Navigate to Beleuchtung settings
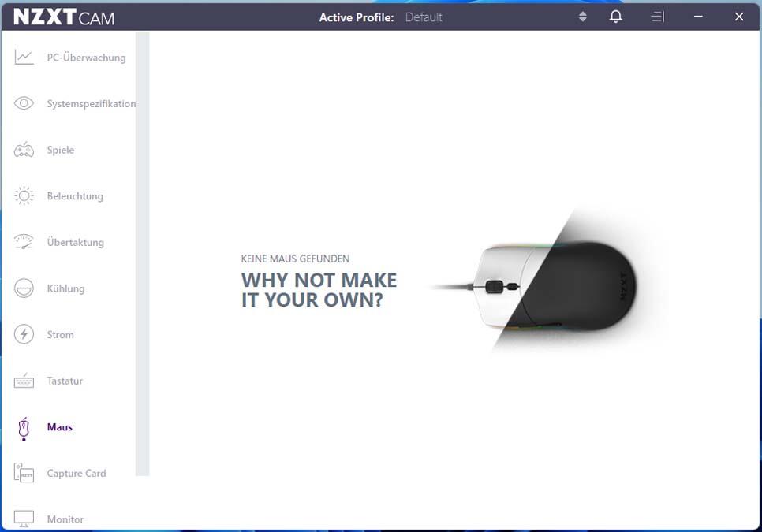Screen dimensions: 762x532 pyautogui.click(x=75, y=196)
